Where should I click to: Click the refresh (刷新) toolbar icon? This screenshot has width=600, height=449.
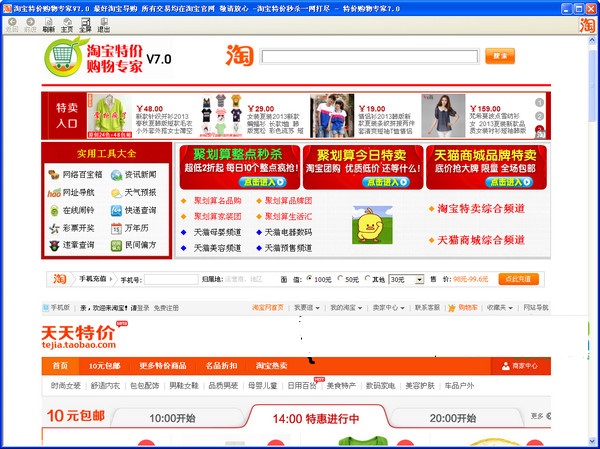click(49, 22)
